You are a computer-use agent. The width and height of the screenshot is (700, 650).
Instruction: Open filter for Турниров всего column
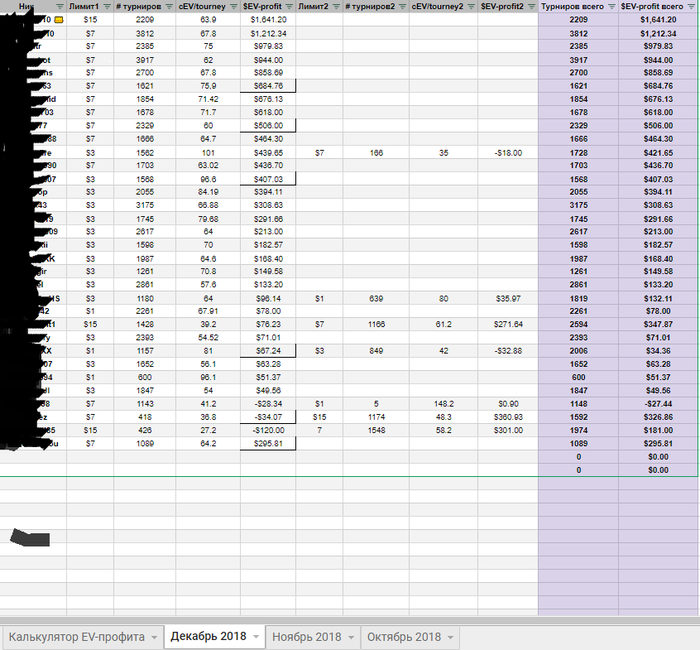tap(612, 7)
